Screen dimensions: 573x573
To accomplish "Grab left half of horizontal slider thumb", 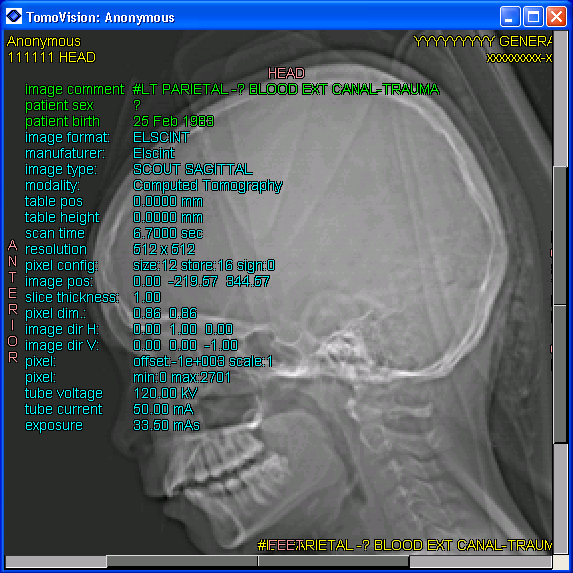I will click(182, 561).
